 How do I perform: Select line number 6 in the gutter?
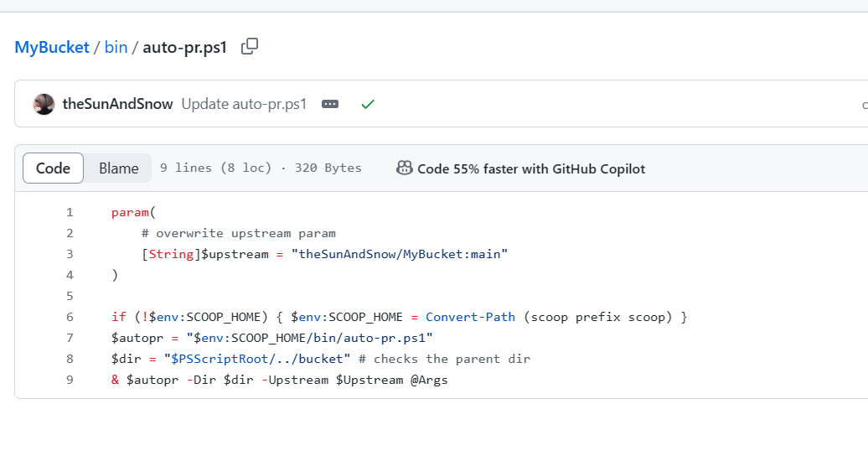[x=70, y=317]
